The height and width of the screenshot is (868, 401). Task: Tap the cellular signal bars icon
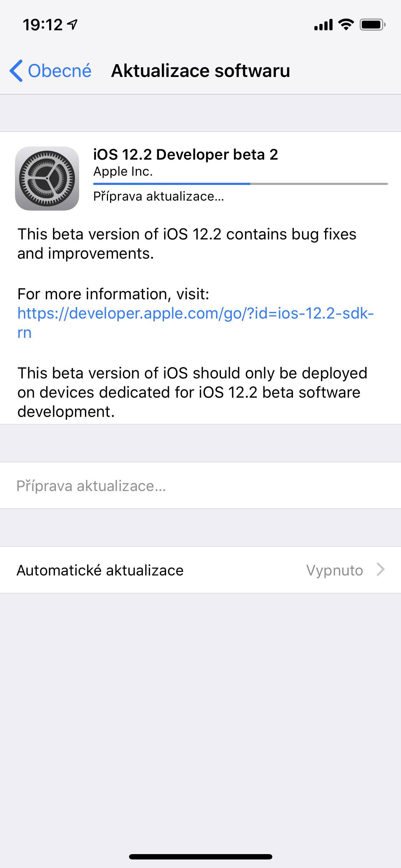click(x=323, y=25)
